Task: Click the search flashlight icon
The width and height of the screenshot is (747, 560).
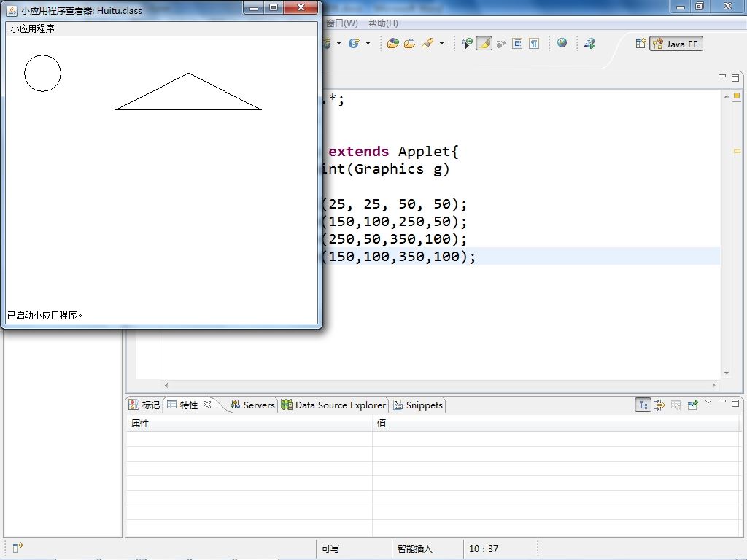Action: click(x=427, y=43)
